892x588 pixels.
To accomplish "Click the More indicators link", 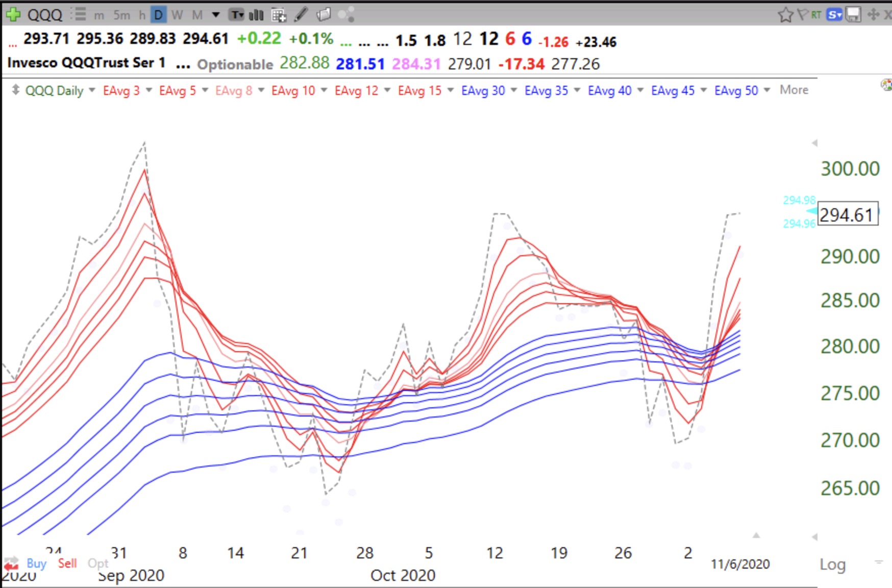I will pyautogui.click(x=794, y=90).
